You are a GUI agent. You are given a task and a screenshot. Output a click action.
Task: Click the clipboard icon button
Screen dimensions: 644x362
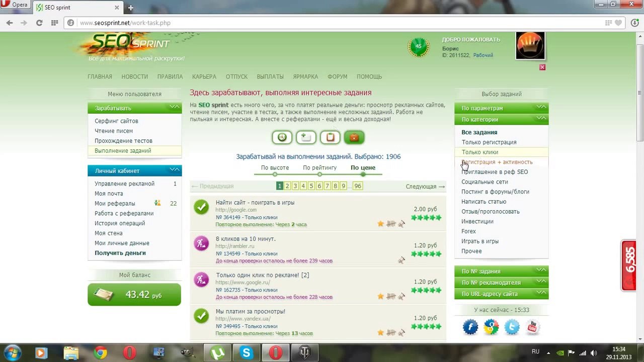pos(330,137)
